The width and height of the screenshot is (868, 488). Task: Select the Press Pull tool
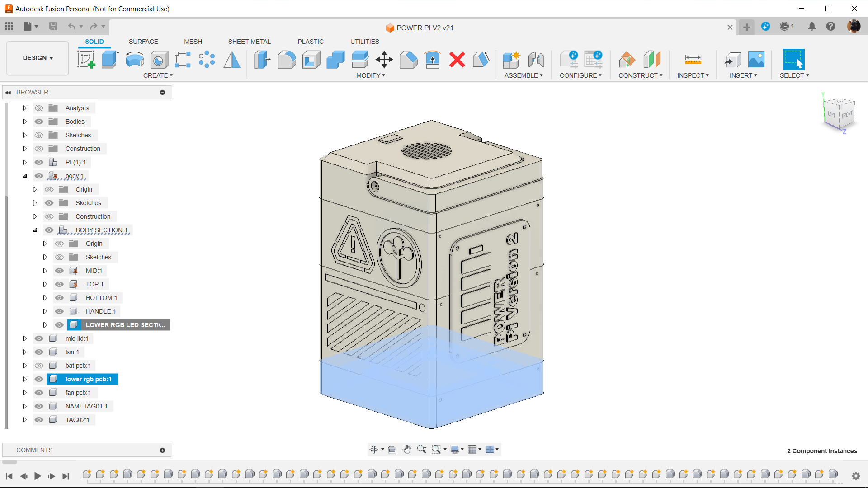click(262, 59)
